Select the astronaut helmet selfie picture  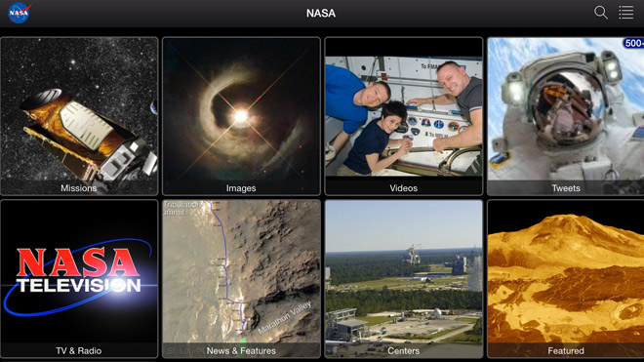(566, 109)
